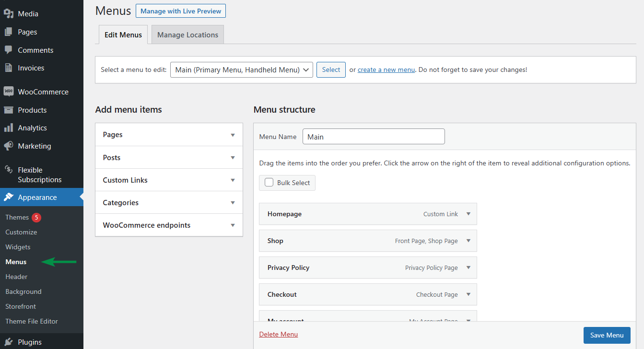Click Manage with Live Preview button
Screen dimensions: 644x349
181,11
